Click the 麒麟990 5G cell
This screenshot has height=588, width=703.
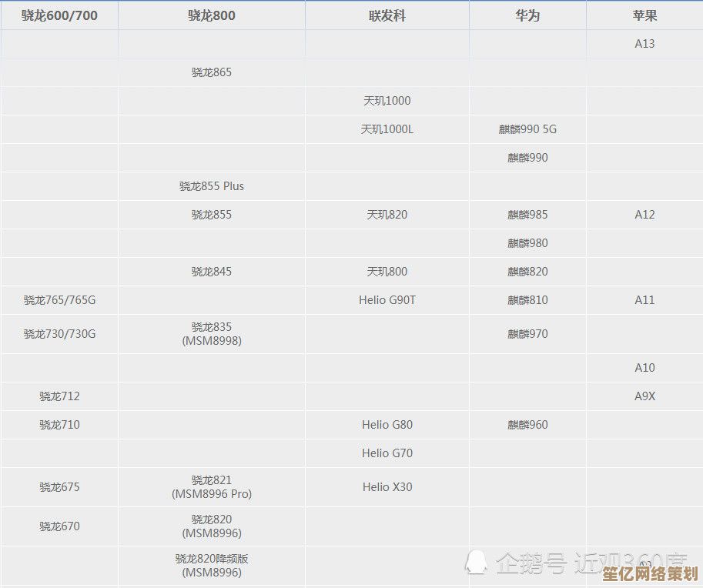pyautogui.click(x=527, y=129)
